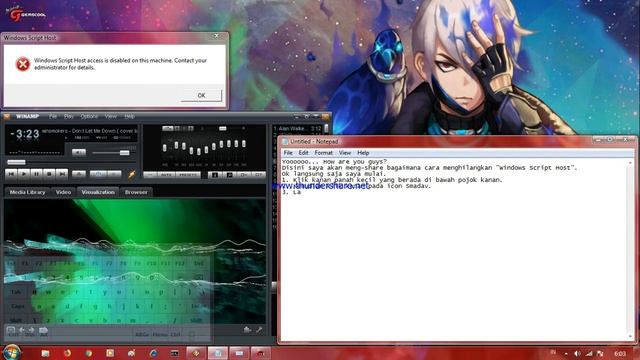This screenshot has height=360, width=640.
Task: Open Winamp File menu
Action: pyautogui.click(x=53, y=116)
